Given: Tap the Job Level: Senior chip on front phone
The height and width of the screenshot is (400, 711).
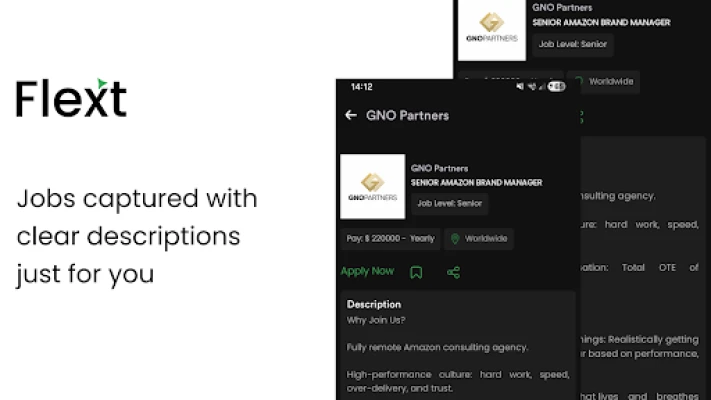Looking at the screenshot, I should coord(449,203).
